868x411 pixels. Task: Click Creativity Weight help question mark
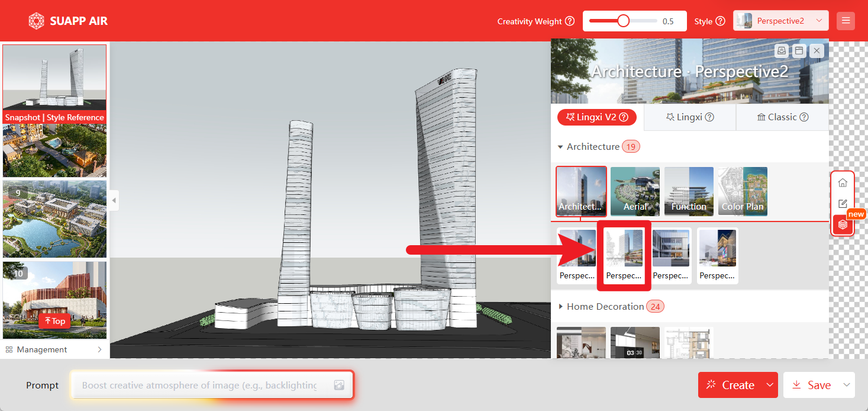click(x=570, y=21)
